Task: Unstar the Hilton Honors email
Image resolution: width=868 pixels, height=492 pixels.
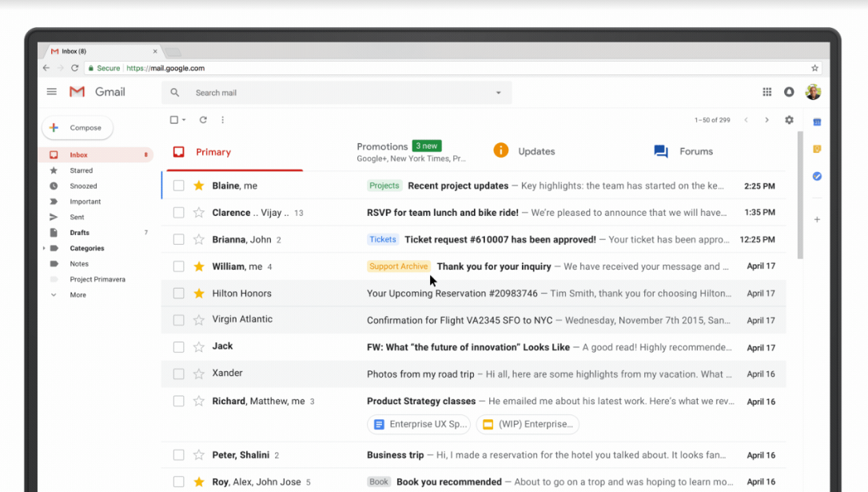Action: tap(199, 293)
